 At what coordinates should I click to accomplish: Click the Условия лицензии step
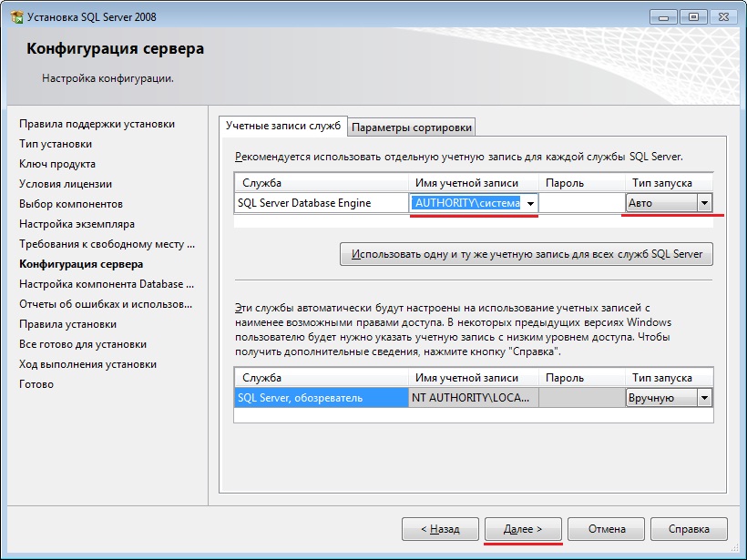(66, 184)
